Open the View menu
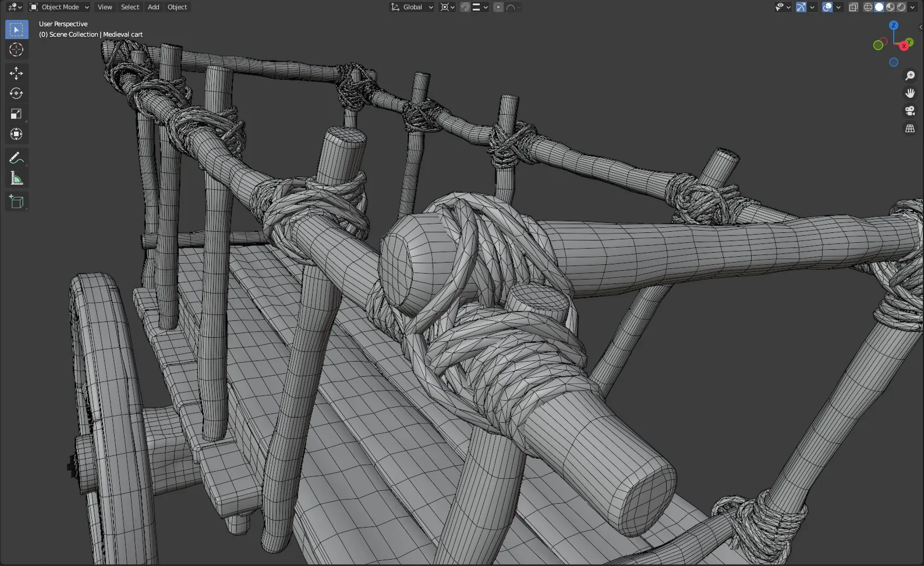Viewport: 924px width, 566px height. (x=105, y=7)
